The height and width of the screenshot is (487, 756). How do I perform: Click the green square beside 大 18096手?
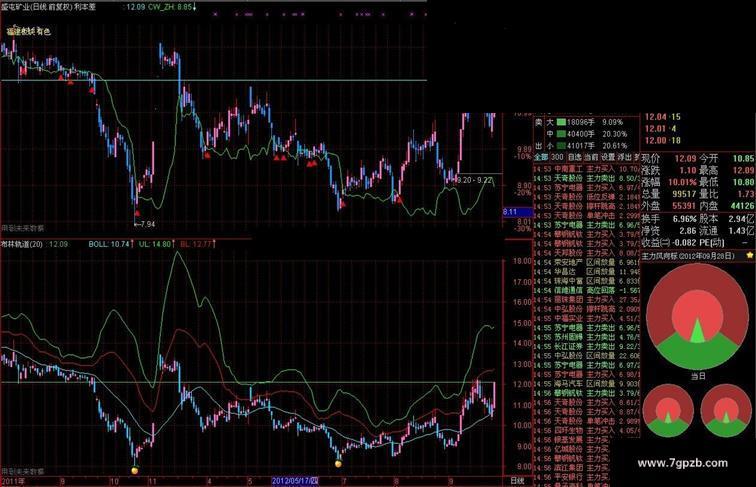[561, 122]
